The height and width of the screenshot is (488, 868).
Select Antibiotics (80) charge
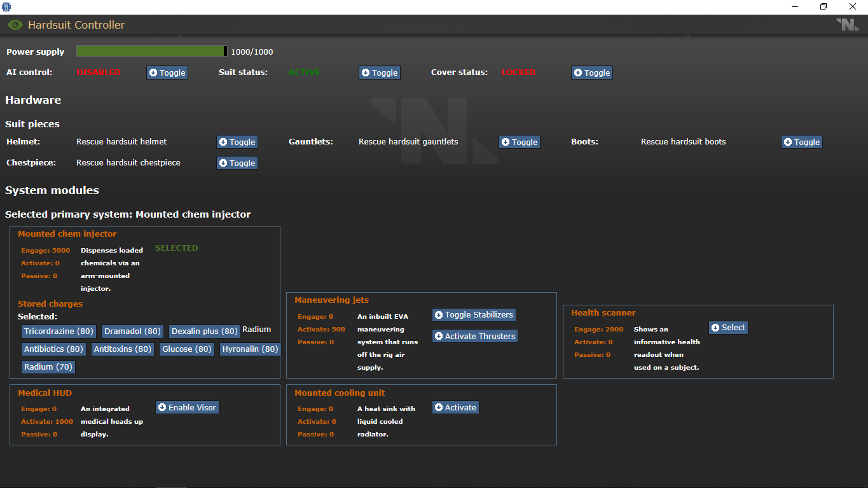pos(54,349)
